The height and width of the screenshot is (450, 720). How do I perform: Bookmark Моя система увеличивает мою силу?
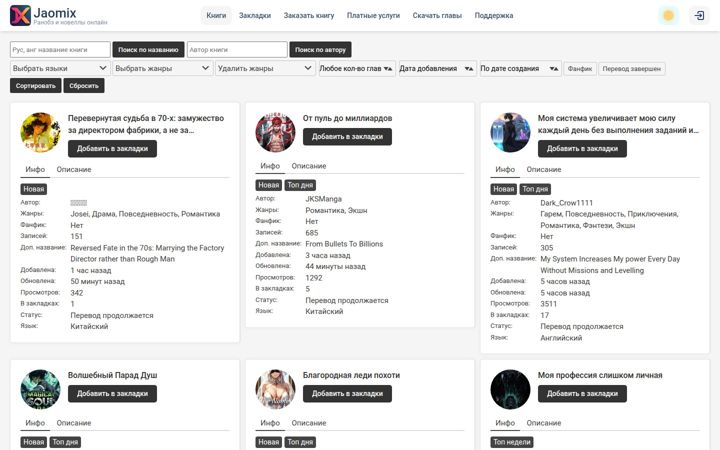(582, 149)
